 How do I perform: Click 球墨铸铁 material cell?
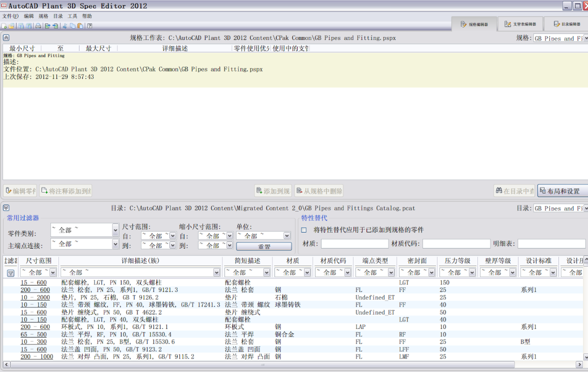287,304
